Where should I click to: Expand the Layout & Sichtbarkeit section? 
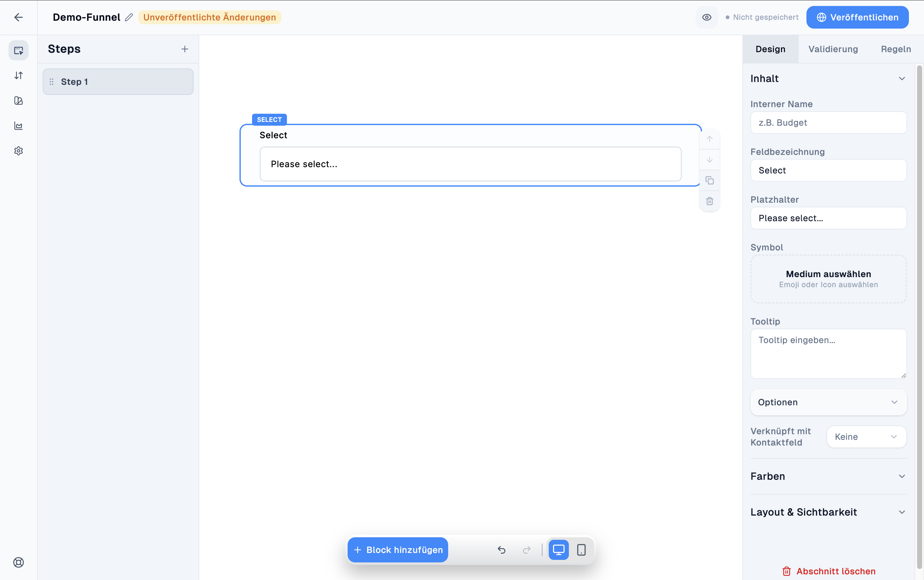(x=828, y=512)
